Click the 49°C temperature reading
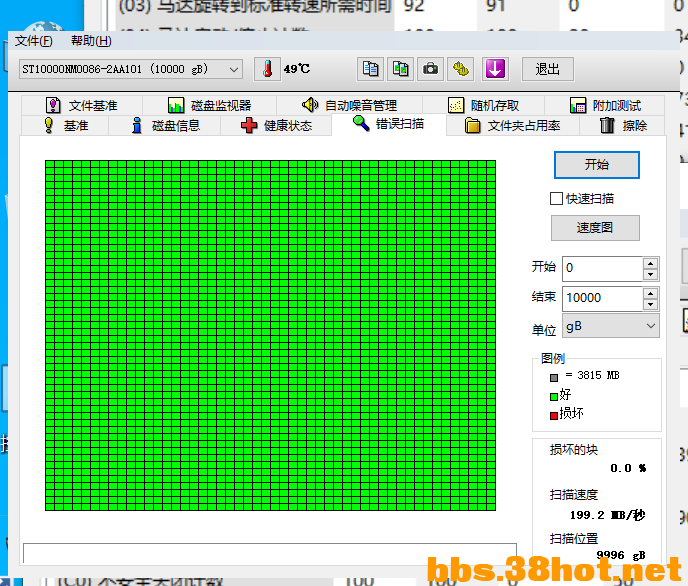This screenshot has height=586, width=688. pos(297,69)
